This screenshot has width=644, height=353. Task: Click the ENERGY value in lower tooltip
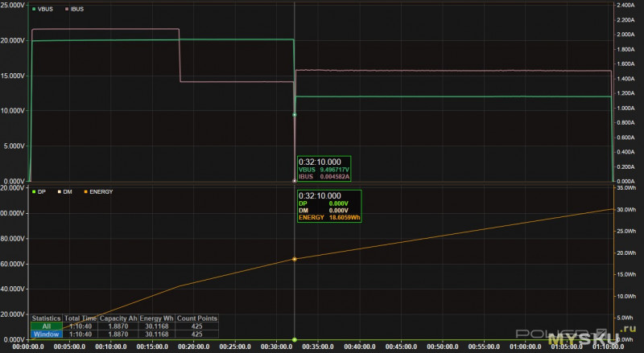[345, 218]
